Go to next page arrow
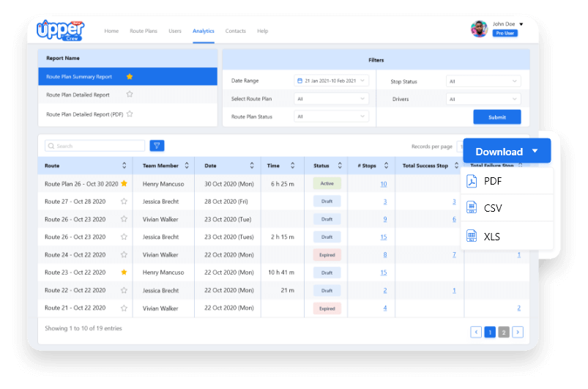The height and width of the screenshot is (389, 588). click(518, 332)
